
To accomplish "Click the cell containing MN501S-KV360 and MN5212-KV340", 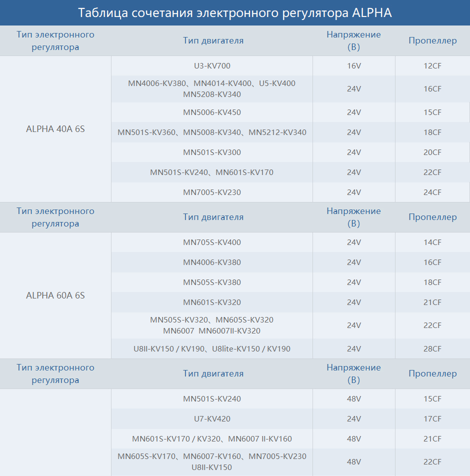I will 212,132.
